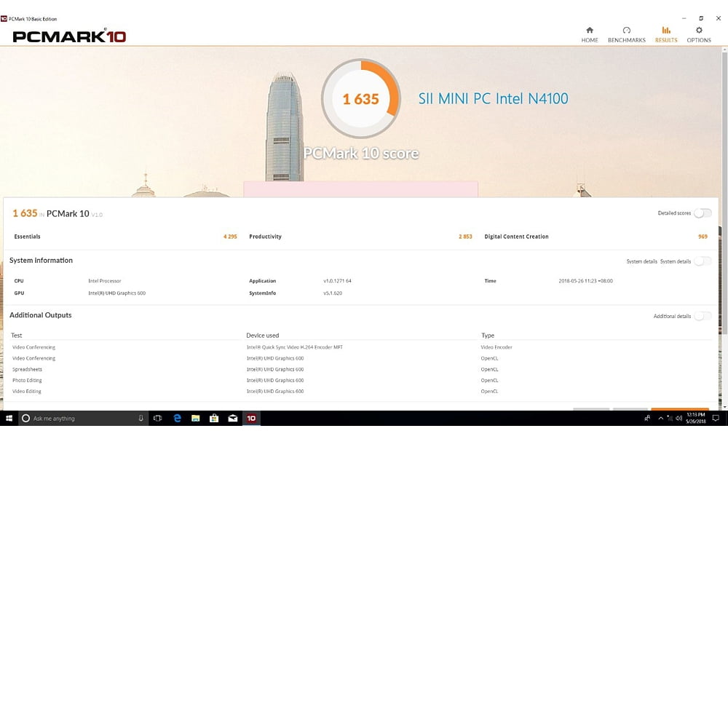Click the vertical scrollbar of the results page
The width and height of the screenshot is (728, 728).
(x=724, y=193)
